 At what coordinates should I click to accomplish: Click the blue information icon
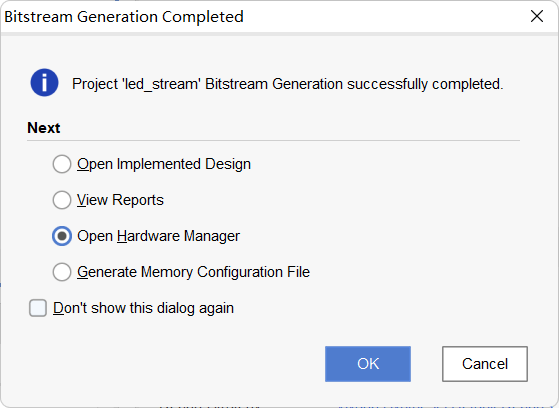point(44,82)
